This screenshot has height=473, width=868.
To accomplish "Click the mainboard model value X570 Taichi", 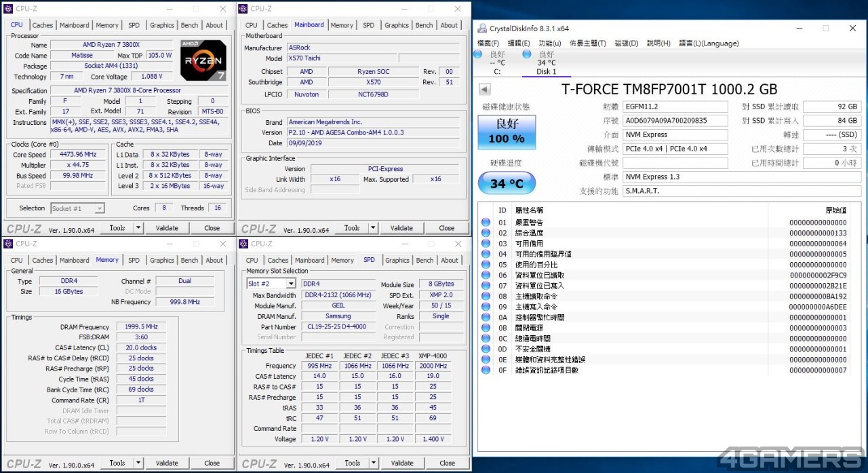I will point(341,58).
